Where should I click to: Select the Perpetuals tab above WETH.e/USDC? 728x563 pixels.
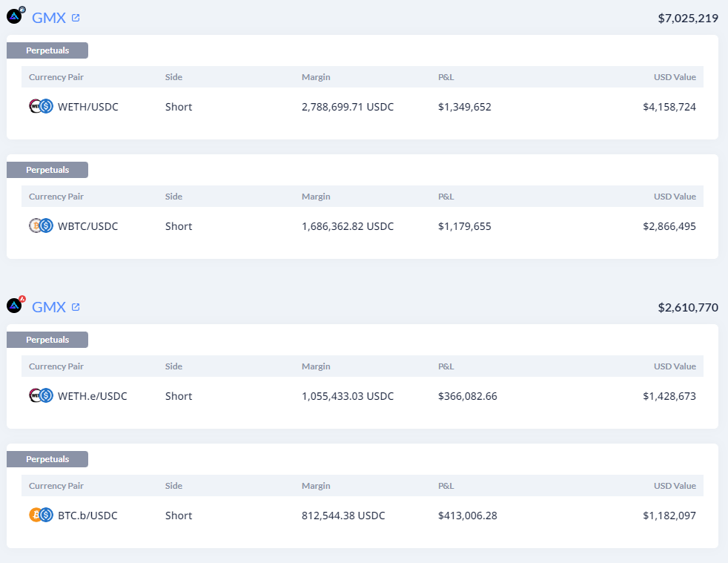pos(47,340)
